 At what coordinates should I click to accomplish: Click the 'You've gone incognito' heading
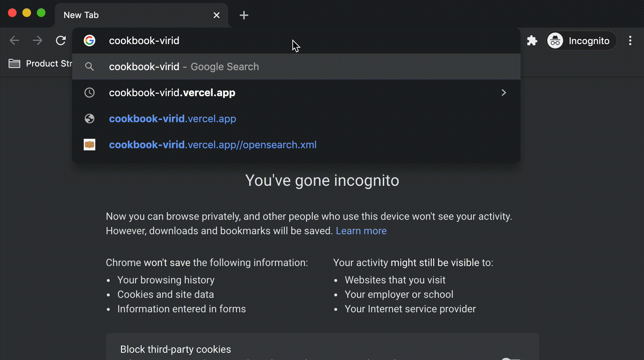pyautogui.click(x=322, y=180)
